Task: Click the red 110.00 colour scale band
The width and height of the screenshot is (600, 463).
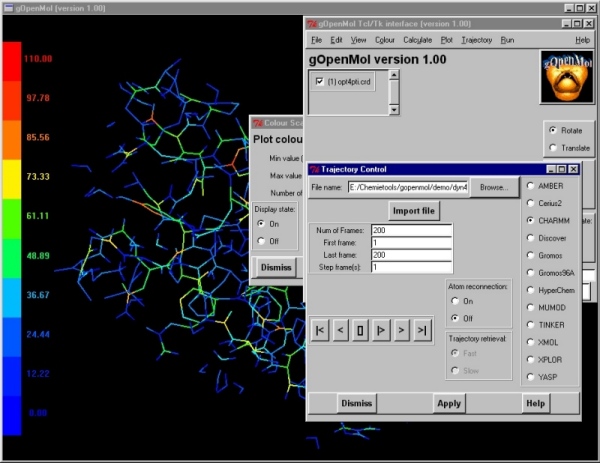Action: pos(14,60)
